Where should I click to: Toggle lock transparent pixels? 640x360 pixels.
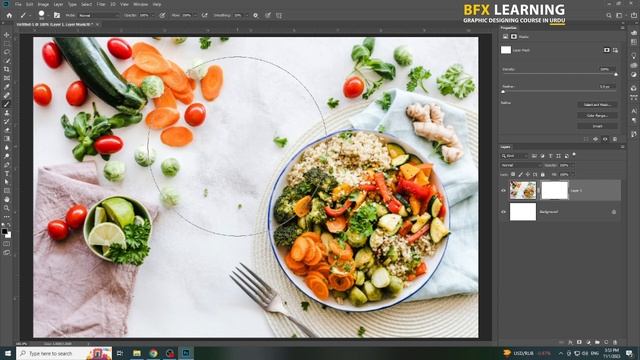pyautogui.click(x=513, y=174)
